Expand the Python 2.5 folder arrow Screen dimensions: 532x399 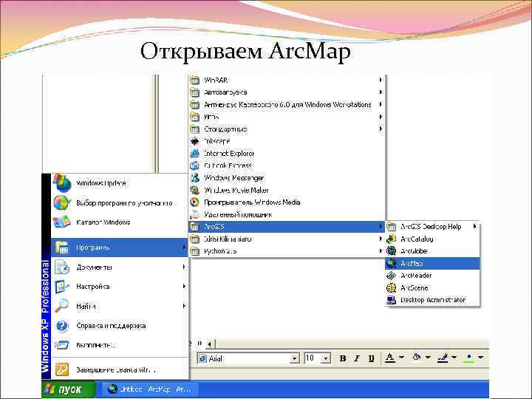click(381, 251)
